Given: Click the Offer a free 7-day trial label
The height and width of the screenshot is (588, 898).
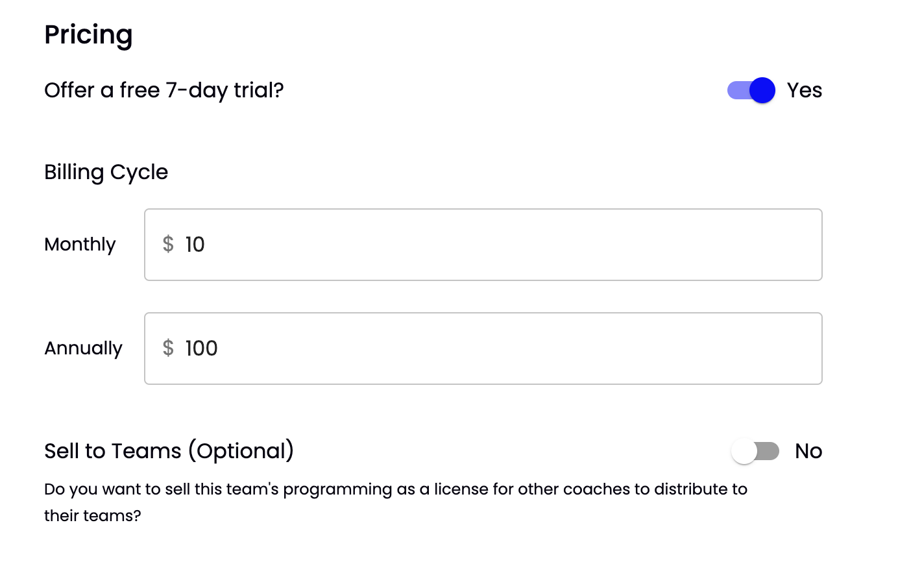Looking at the screenshot, I should (164, 90).
